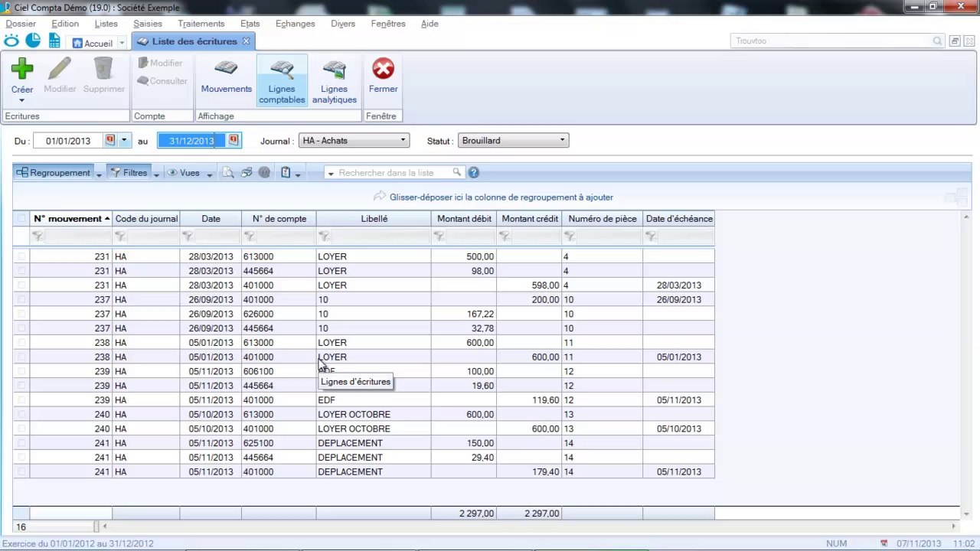Sort by the Montant crédit column header

[529, 219]
